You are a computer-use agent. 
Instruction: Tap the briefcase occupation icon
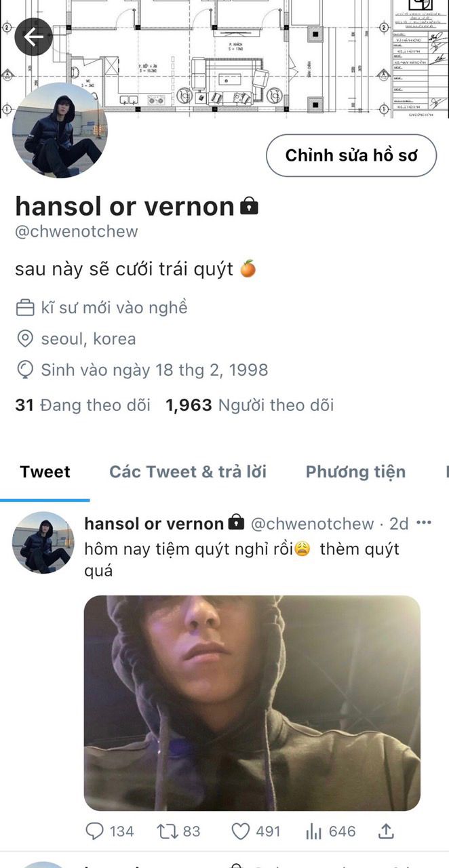pos(25,308)
